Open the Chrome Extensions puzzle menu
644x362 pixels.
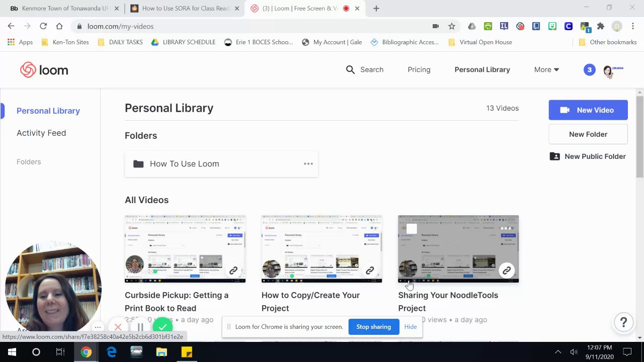[x=601, y=26]
